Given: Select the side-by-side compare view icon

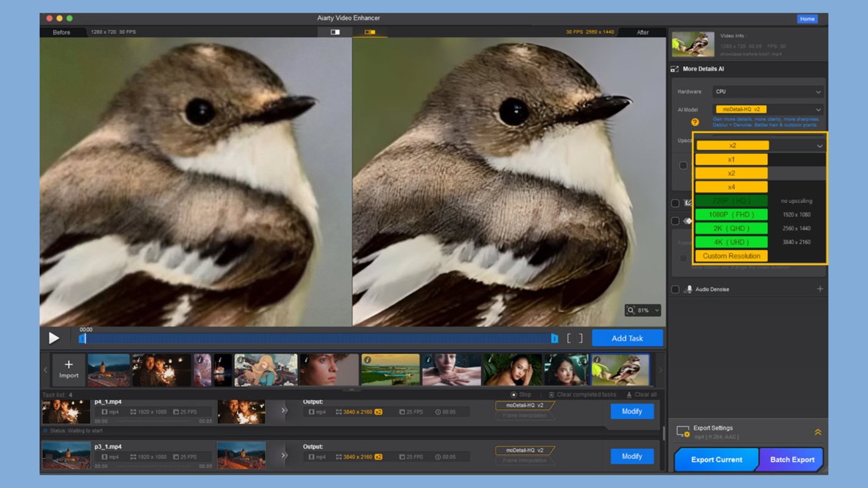Looking at the screenshot, I should point(370,32).
